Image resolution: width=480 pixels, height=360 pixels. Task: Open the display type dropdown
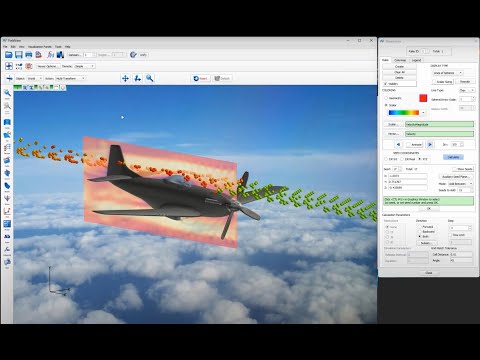448,73
